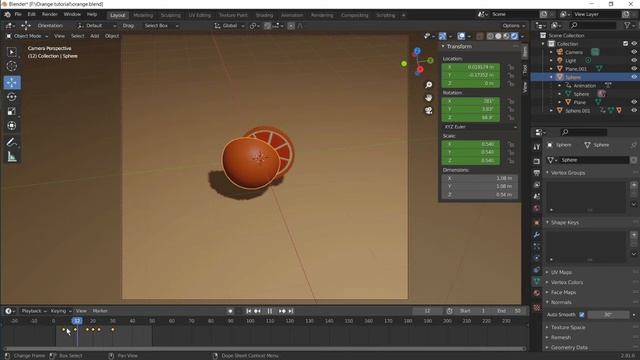Open the Options popover button

[513, 26]
